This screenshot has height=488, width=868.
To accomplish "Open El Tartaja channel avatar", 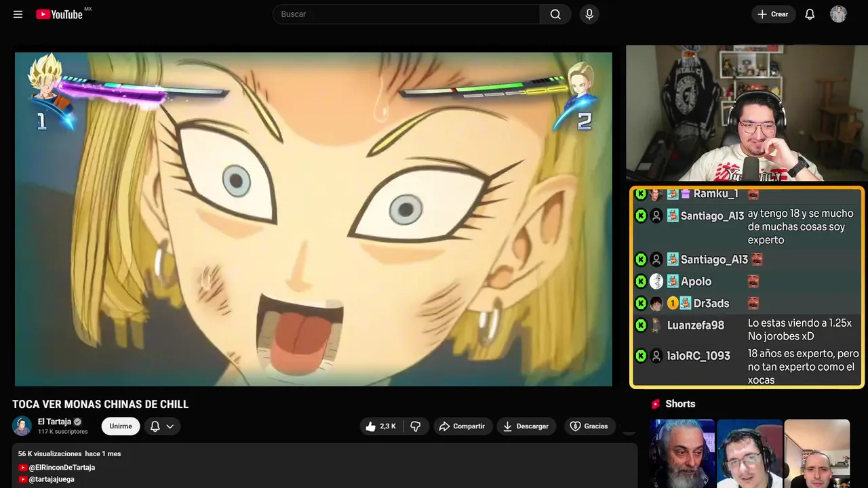I will [22, 426].
